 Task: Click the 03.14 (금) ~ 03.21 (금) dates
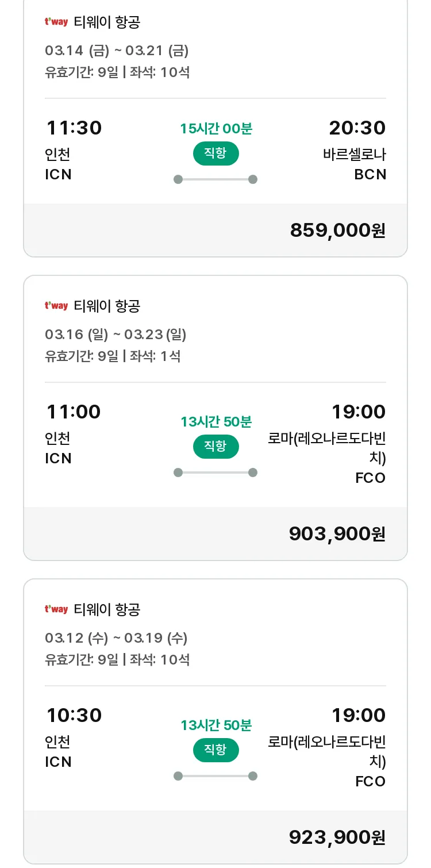(x=117, y=51)
